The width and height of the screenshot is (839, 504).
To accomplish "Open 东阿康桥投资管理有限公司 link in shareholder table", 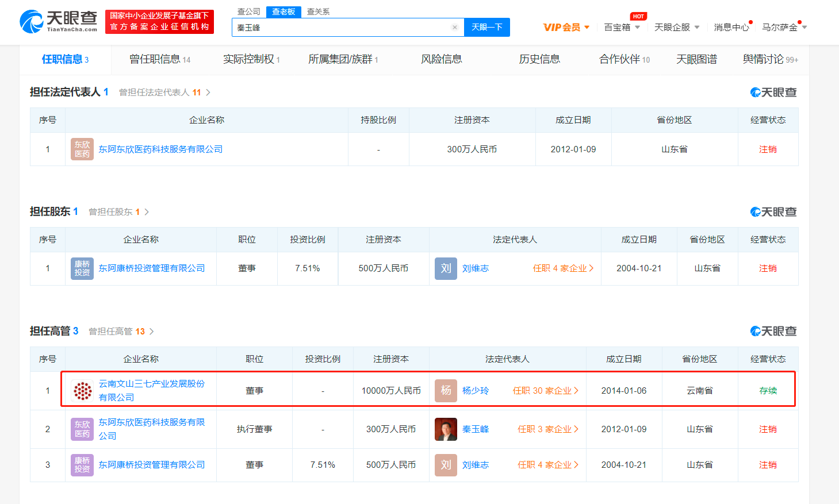I will [152, 268].
